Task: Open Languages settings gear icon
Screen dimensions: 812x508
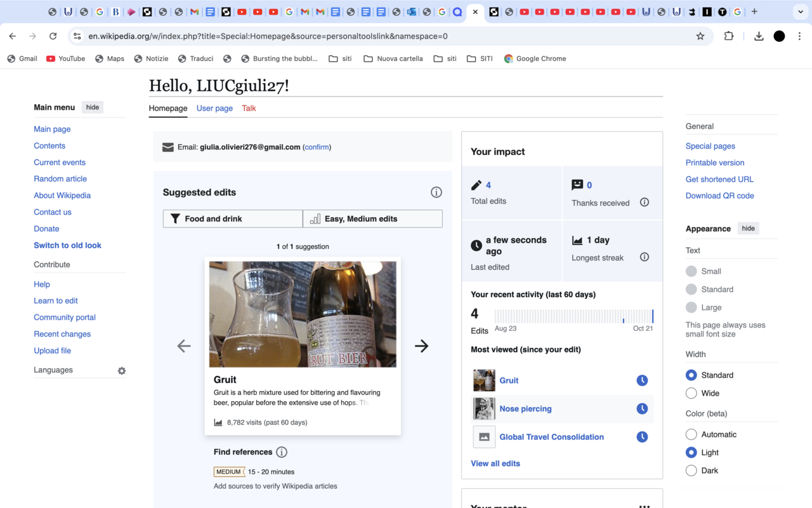Action: (122, 371)
